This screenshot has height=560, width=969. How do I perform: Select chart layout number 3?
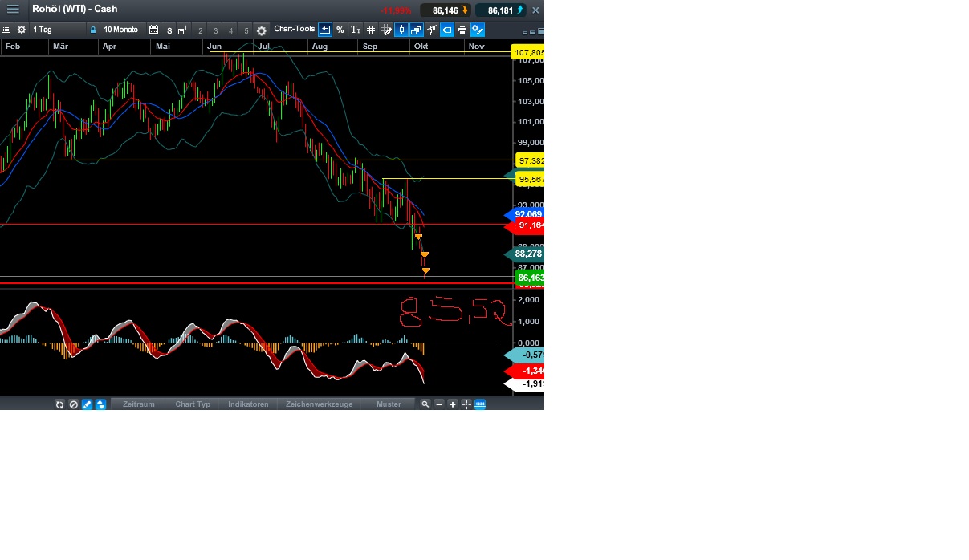tap(215, 30)
